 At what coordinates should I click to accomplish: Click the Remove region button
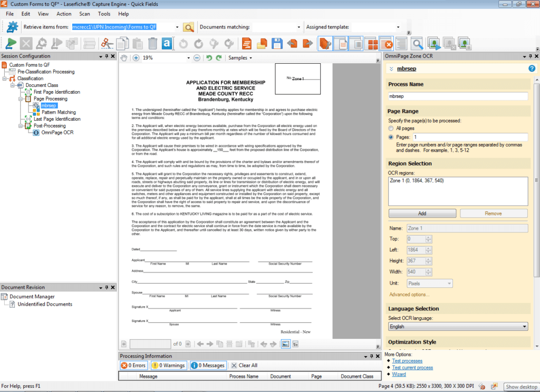[x=494, y=213]
